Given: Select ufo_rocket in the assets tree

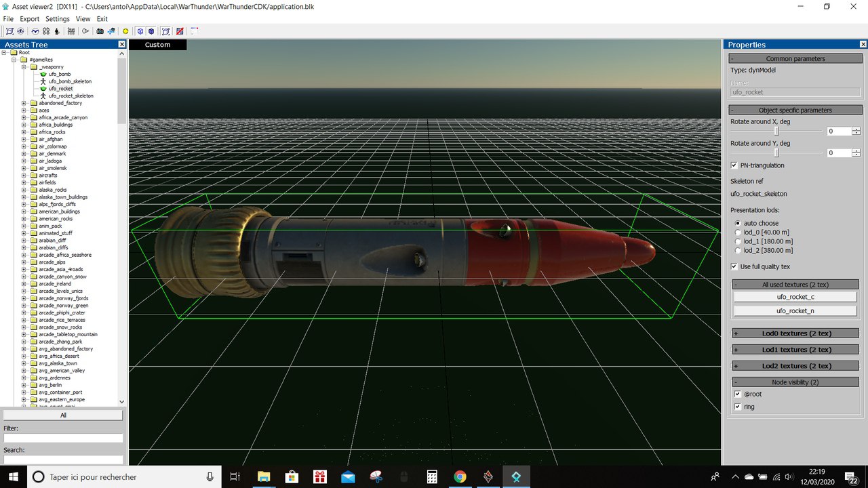Looking at the screenshot, I should (x=60, y=89).
